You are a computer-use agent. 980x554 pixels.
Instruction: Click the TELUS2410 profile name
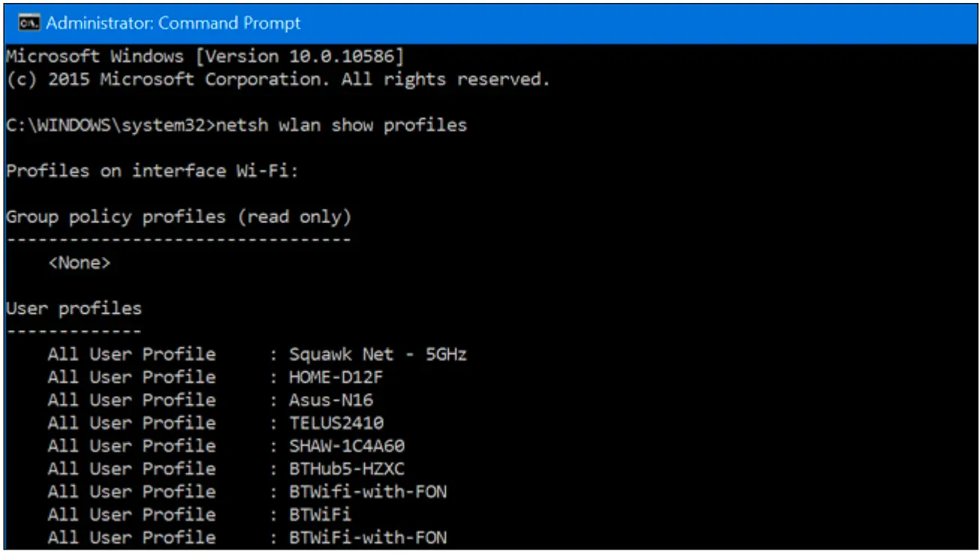336,423
